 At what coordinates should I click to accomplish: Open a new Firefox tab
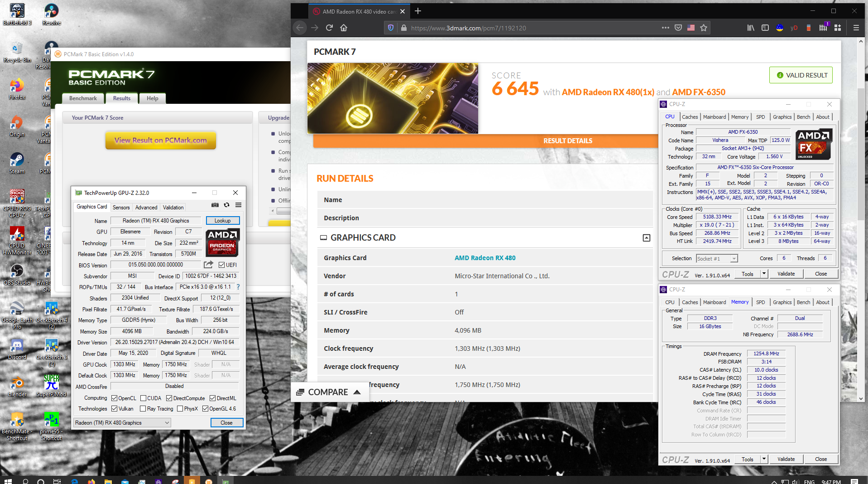tap(418, 11)
